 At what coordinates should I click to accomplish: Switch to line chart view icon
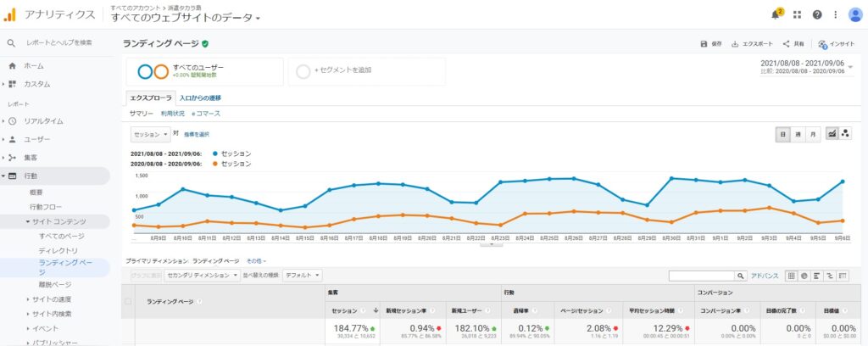tap(832, 133)
